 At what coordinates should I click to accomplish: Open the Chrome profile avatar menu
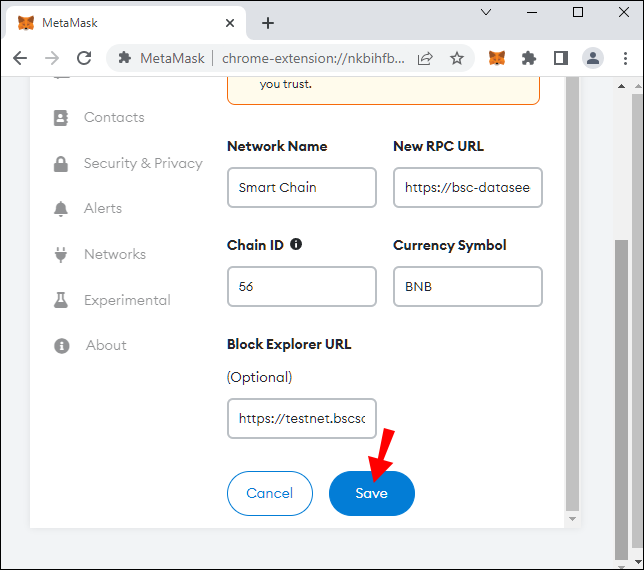pyautogui.click(x=593, y=58)
